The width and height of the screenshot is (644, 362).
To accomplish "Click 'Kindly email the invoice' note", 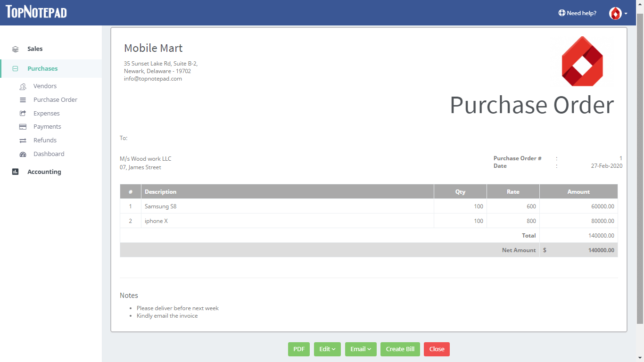I will [167, 316].
